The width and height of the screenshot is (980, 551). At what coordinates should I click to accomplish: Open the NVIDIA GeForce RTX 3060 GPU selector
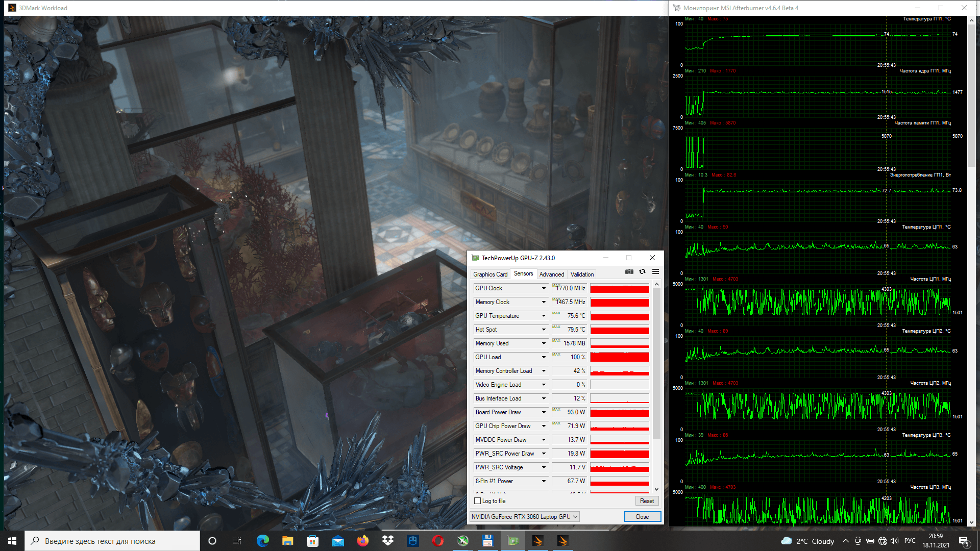tap(524, 517)
